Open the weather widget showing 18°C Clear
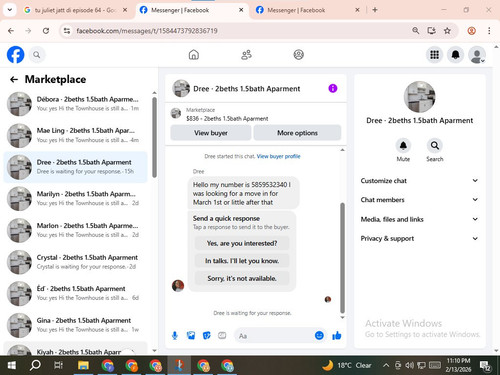The width and height of the screenshot is (500, 375). pos(347,365)
